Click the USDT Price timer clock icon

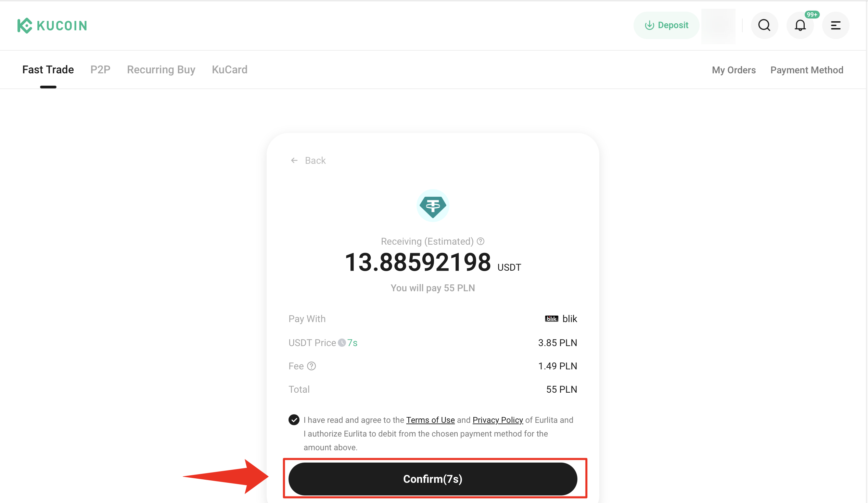pos(342,343)
